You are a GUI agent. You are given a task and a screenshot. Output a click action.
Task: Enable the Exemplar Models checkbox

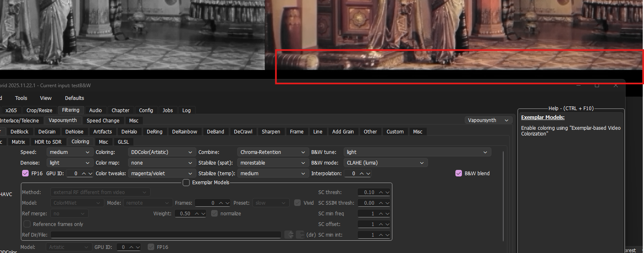pyautogui.click(x=186, y=183)
